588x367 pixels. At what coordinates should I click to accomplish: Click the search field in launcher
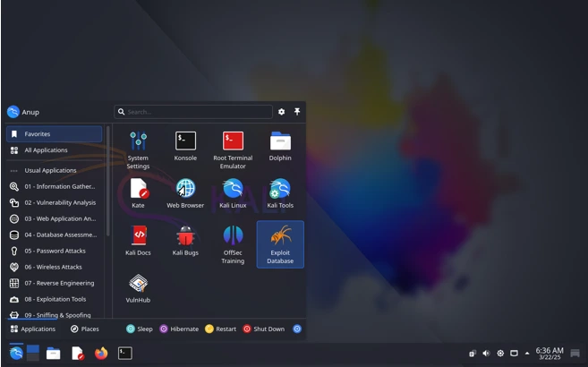click(x=193, y=112)
